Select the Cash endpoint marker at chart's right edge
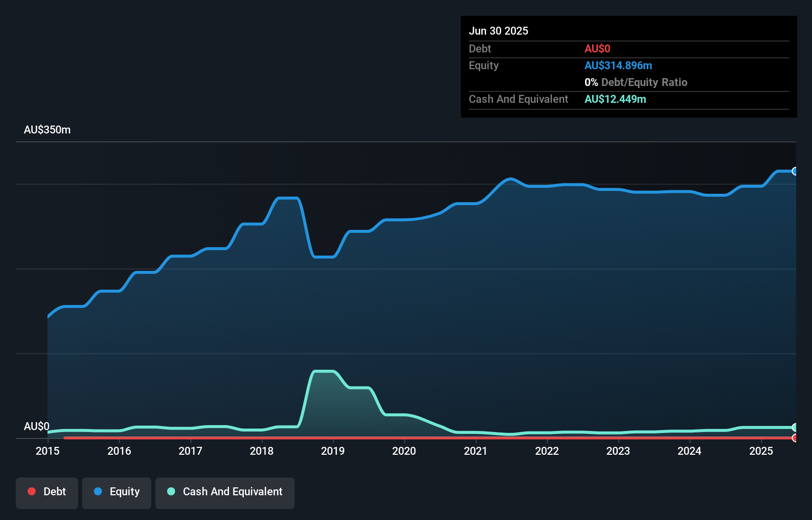 tap(795, 427)
